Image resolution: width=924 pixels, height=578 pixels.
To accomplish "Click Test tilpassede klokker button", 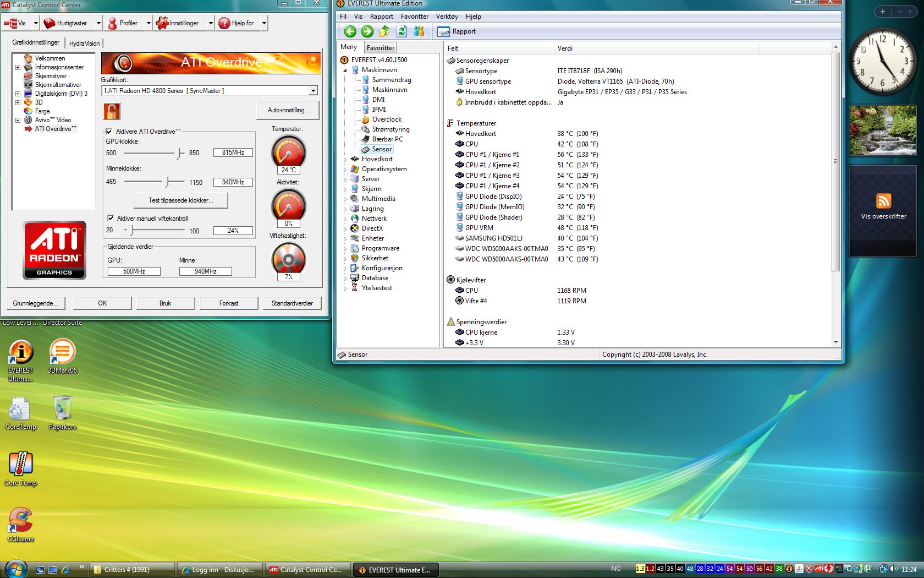I will 180,200.
